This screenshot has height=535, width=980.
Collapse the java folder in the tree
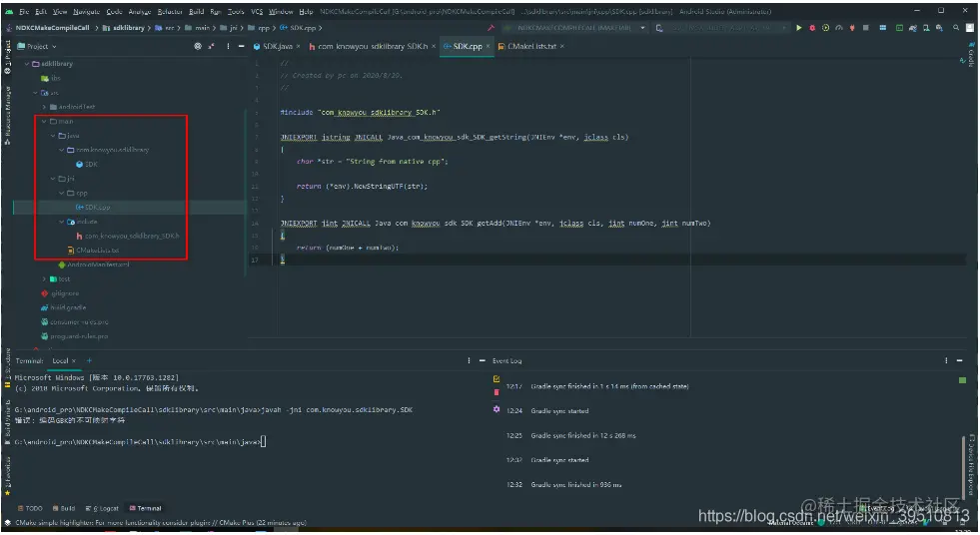(53, 136)
